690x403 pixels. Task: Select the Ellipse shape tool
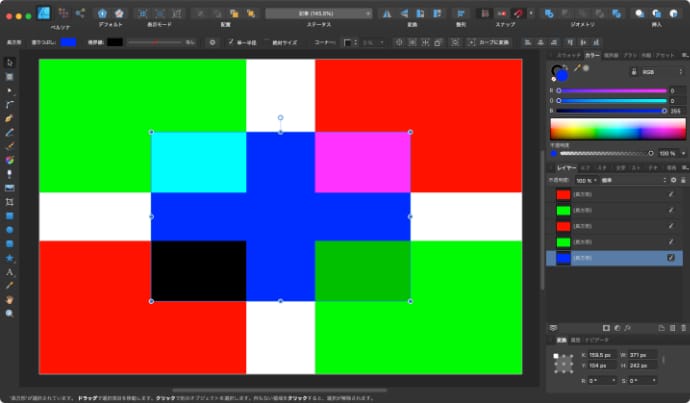coord(10,229)
